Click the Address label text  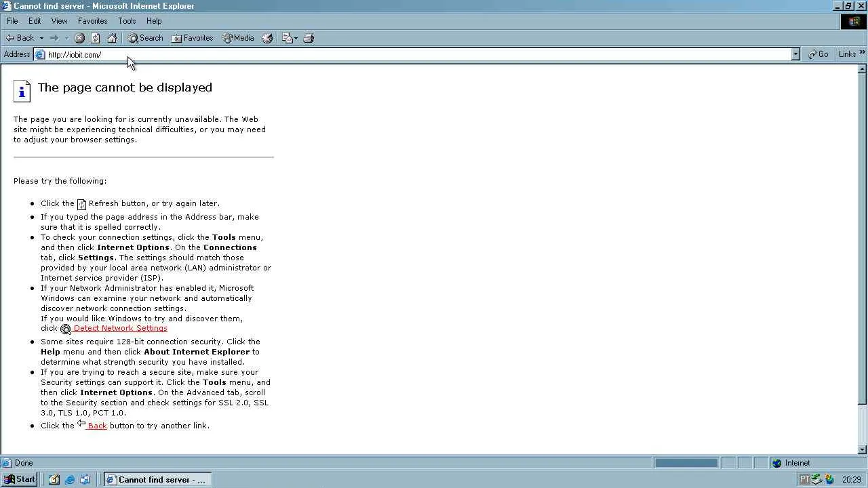click(17, 54)
